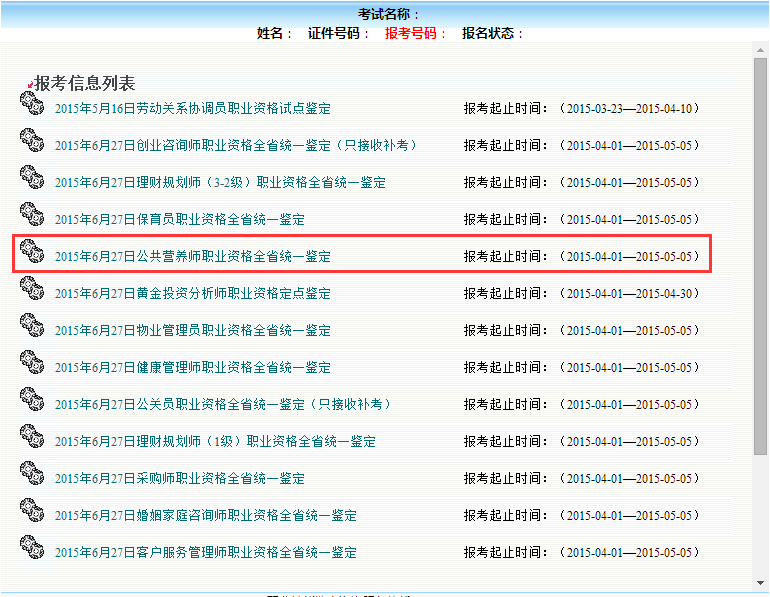Open 婚姻家庭咨询师职业资格全省统一鉴定 link
Image resolution: width=770 pixels, height=597 pixels.
point(205,516)
